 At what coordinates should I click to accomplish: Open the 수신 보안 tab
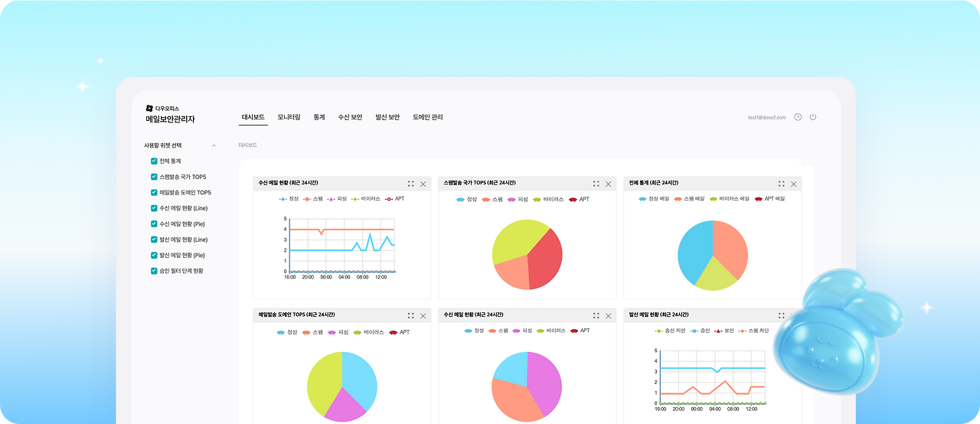tap(350, 117)
